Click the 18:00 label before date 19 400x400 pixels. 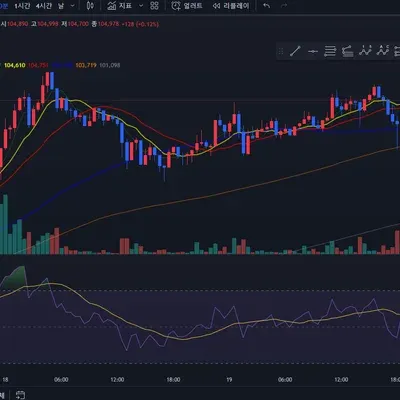173,380
